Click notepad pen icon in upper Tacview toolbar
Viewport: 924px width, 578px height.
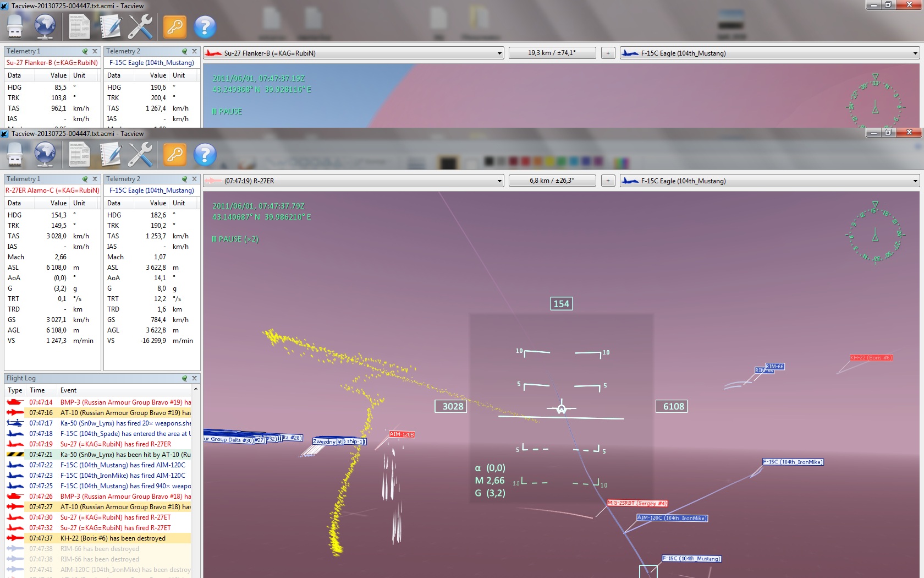click(110, 26)
